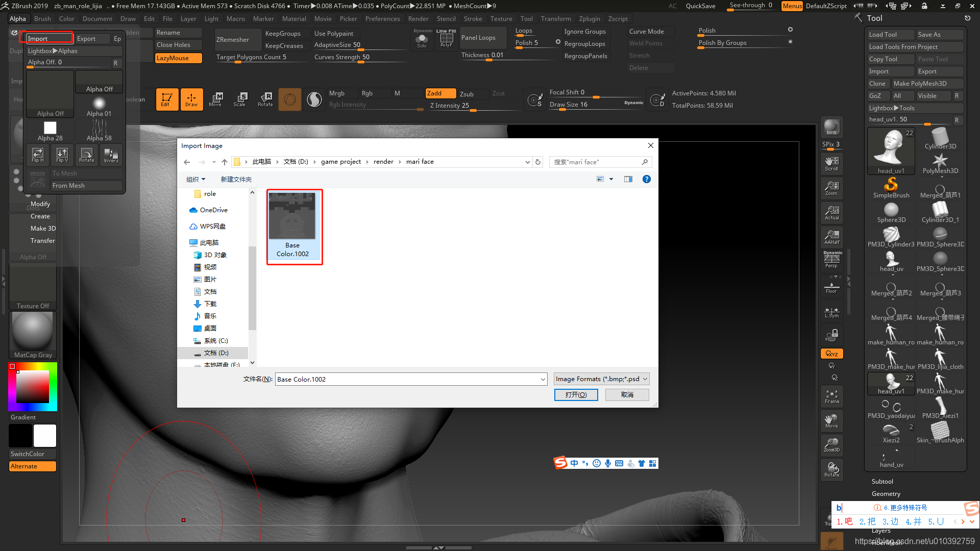Go back in Import Image dialog
980x551 pixels.
coord(187,162)
